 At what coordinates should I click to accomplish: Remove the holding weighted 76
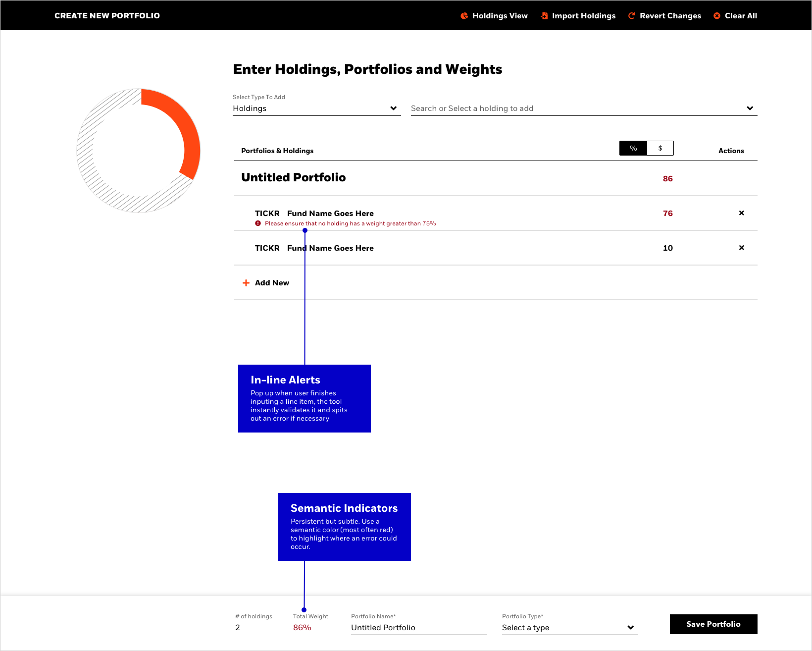click(x=741, y=213)
